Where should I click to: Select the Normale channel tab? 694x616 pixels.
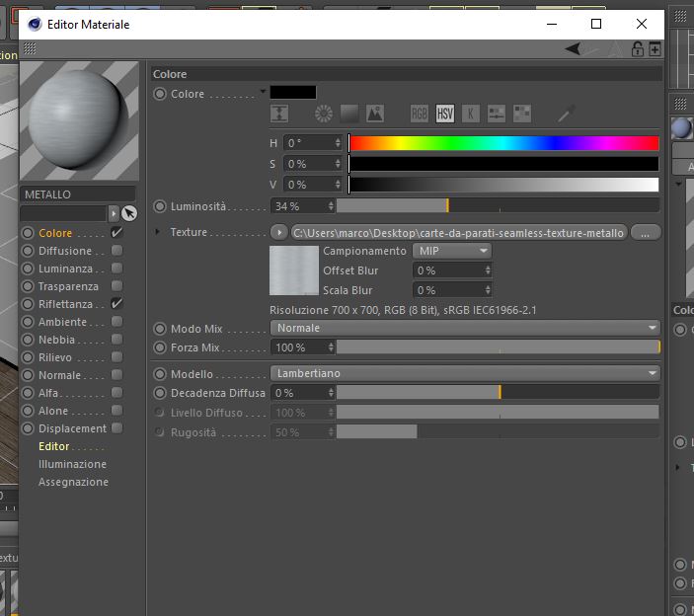coord(60,375)
